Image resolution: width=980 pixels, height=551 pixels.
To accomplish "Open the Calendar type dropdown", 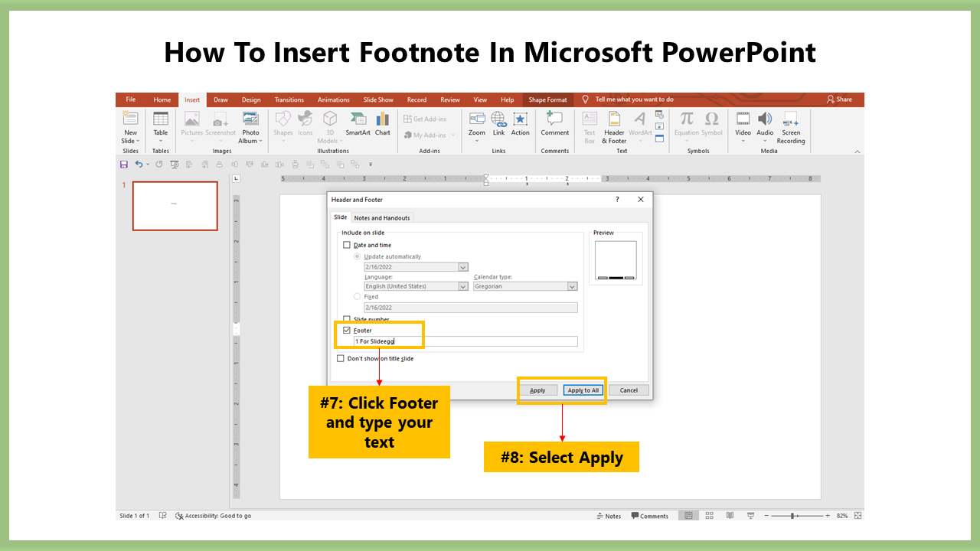I will [572, 286].
